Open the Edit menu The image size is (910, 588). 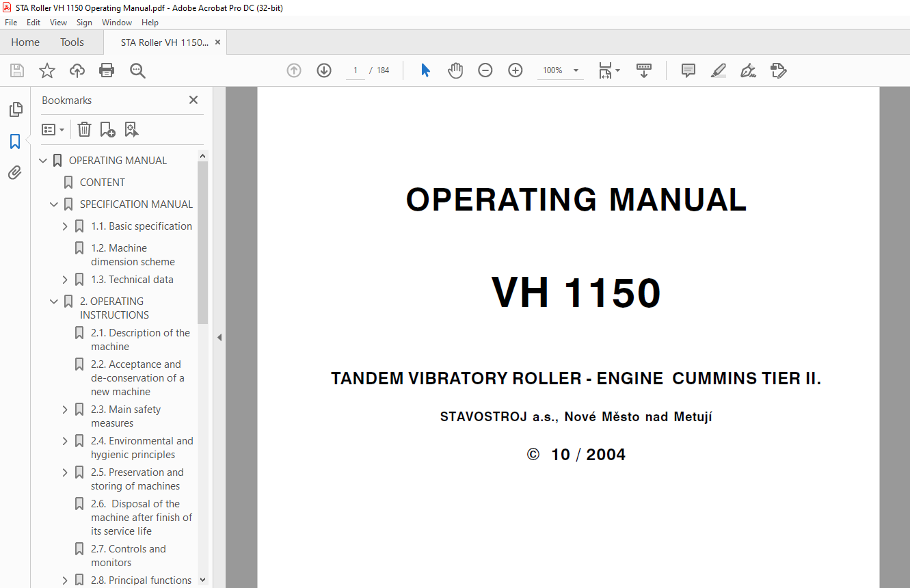pyautogui.click(x=34, y=23)
